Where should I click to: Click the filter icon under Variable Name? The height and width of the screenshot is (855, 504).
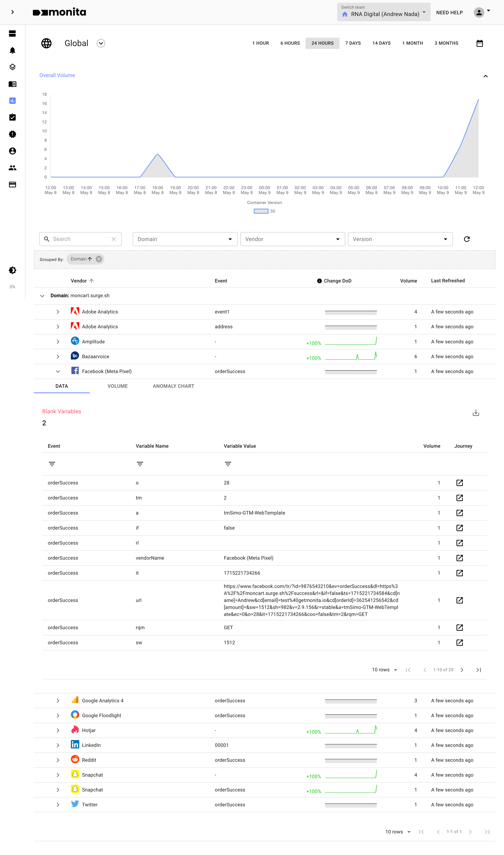(x=140, y=464)
